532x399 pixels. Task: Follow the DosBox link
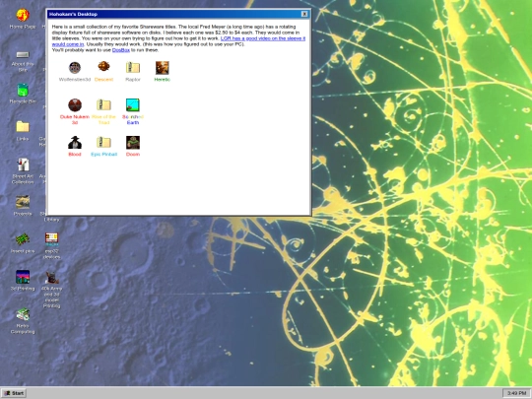121,50
